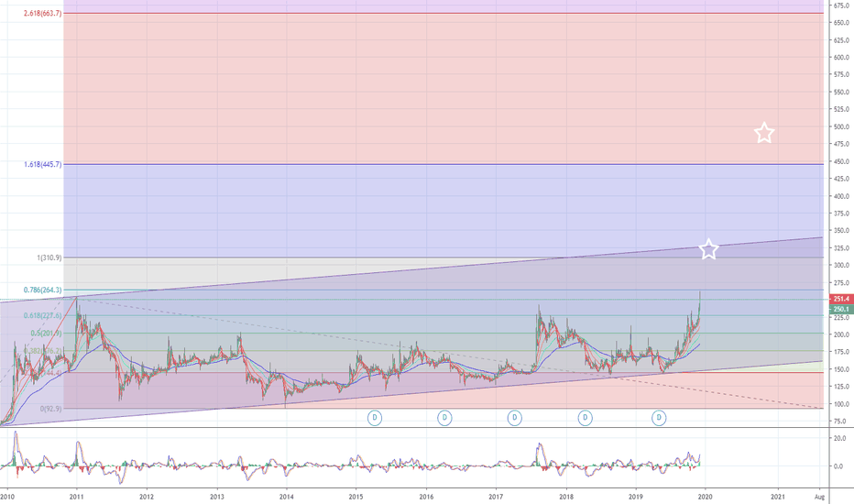854x504 pixels.
Task: Click the red 251.4 price tag
Action: click(841, 299)
